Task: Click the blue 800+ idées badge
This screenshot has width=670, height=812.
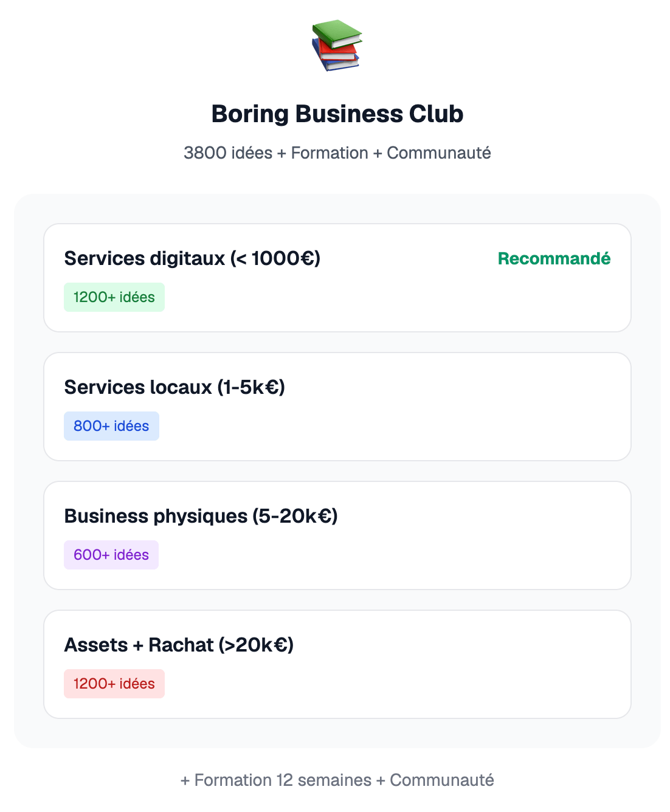Action: point(111,426)
